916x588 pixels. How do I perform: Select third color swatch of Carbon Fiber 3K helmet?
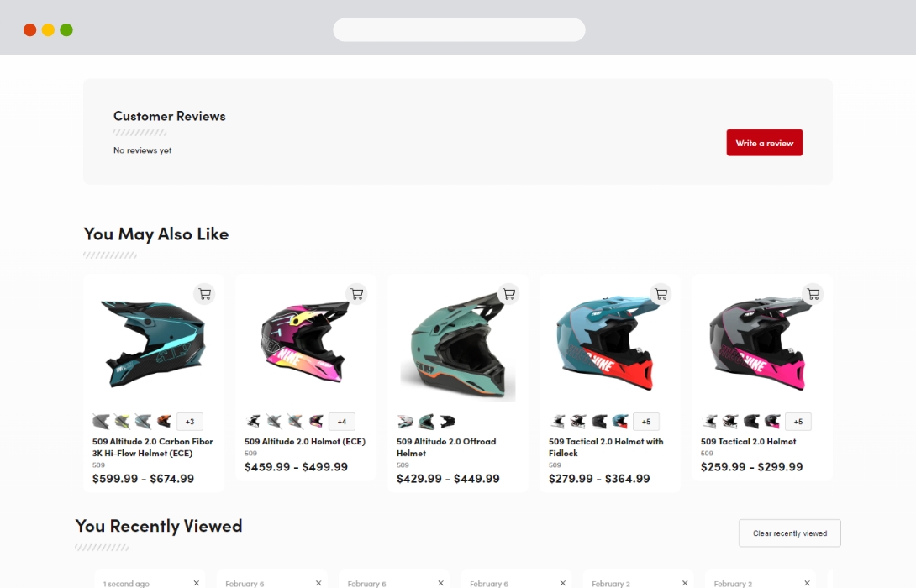point(143,421)
